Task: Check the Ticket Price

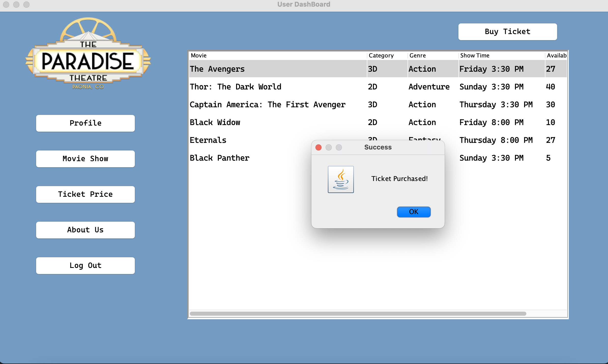Action: click(85, 194)
